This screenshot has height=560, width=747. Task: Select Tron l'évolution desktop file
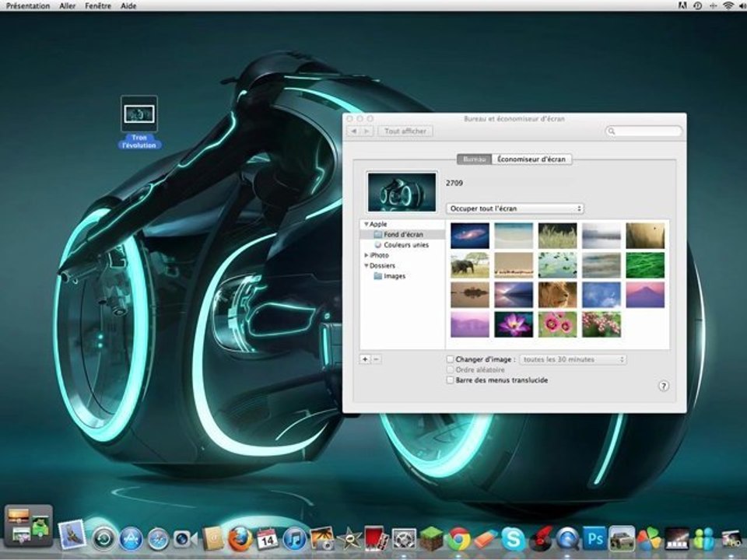tap(139, 122)
